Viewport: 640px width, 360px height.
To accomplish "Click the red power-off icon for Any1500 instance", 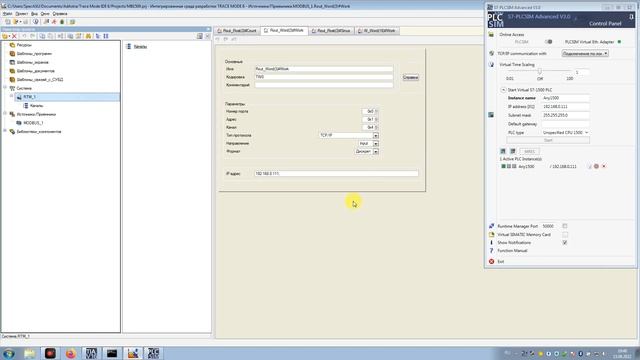I will pyautogui.click(x=596, y=166).
